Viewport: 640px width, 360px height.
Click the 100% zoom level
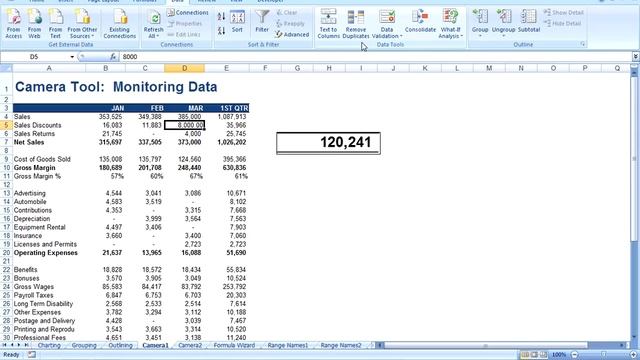(x=559, y=355)
